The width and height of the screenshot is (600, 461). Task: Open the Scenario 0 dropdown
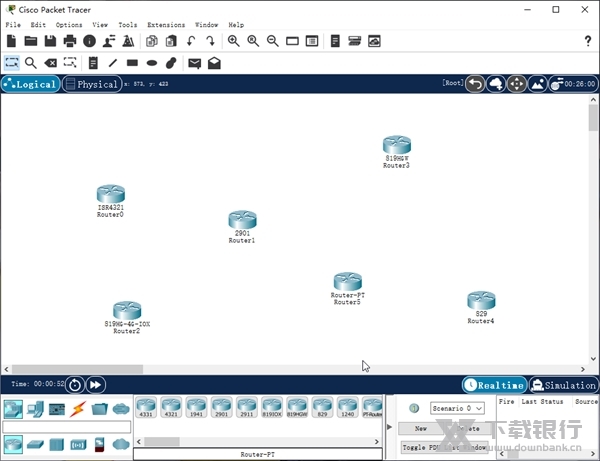coord(458,408)
